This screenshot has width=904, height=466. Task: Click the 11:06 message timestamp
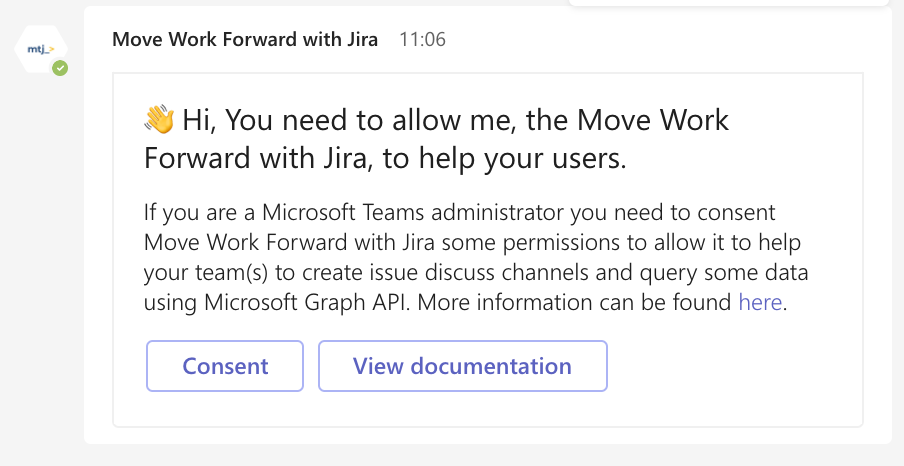pos(422,40)
